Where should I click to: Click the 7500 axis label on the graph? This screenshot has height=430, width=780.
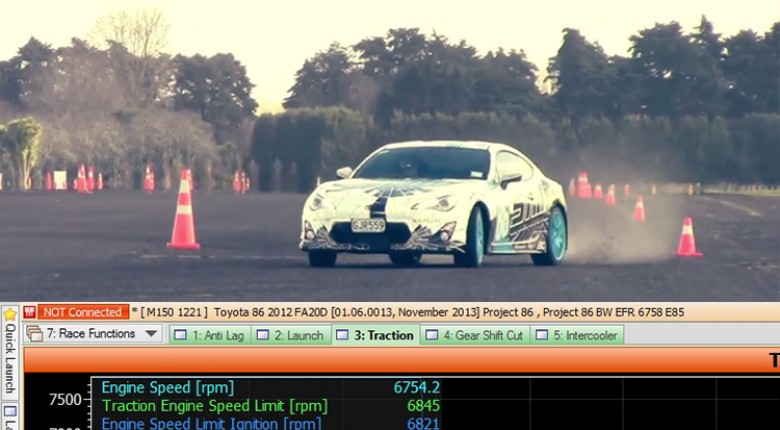[65, 400]
